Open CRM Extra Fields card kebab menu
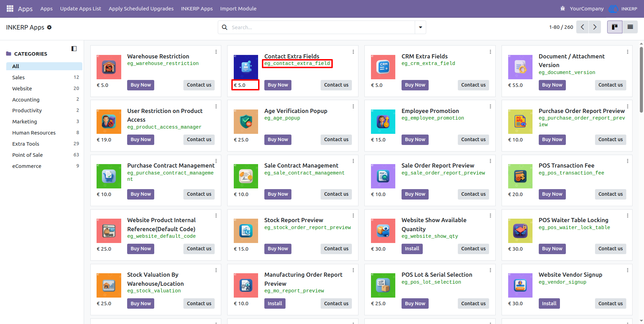This screenshot has height=324, width=644. click(x=490, y=52)
